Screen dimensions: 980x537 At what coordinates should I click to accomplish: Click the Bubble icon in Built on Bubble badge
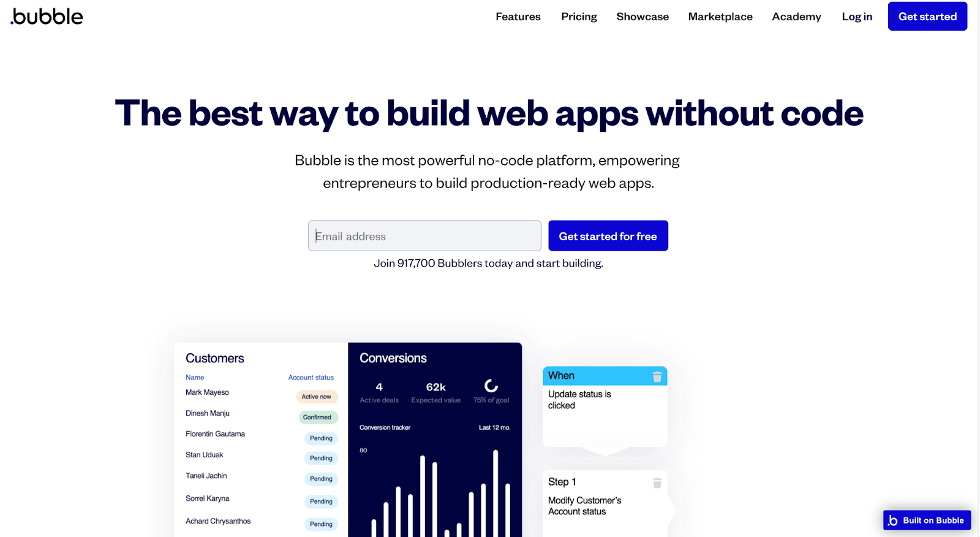click(x=893, y=520)
